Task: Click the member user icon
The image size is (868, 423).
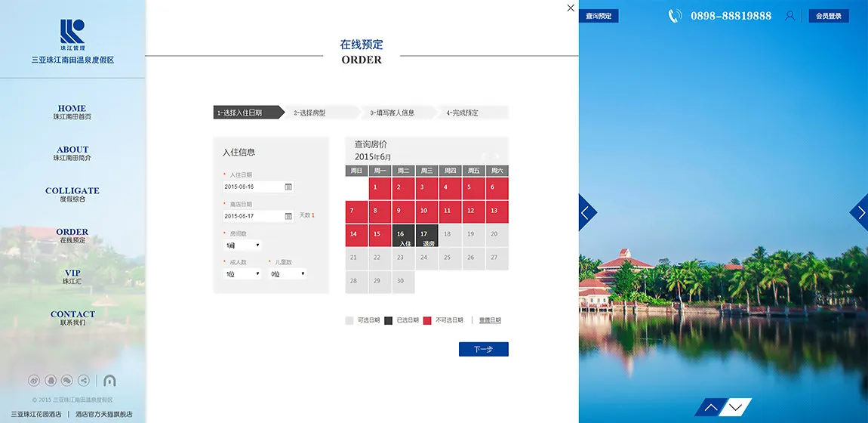Action: [x=790, y=16]
